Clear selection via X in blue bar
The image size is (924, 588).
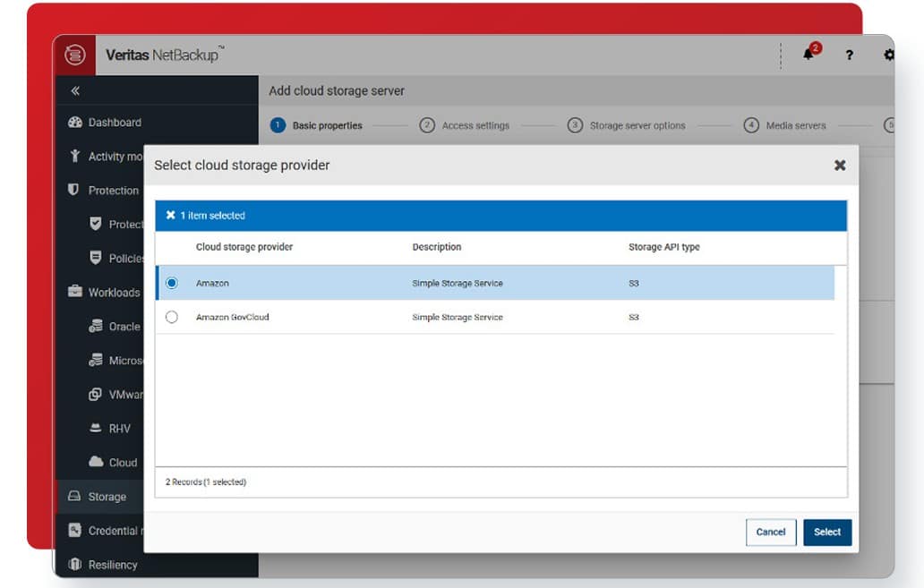coord(170,215)
